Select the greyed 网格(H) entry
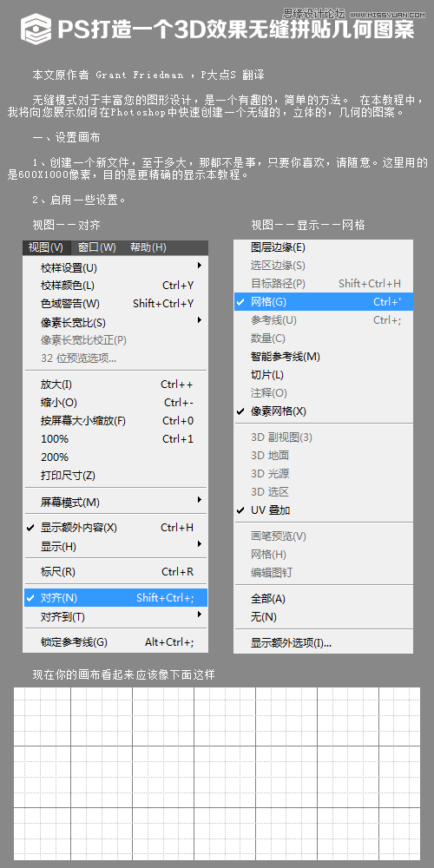Viewport: 434px width, 868px height. point(323,554)
